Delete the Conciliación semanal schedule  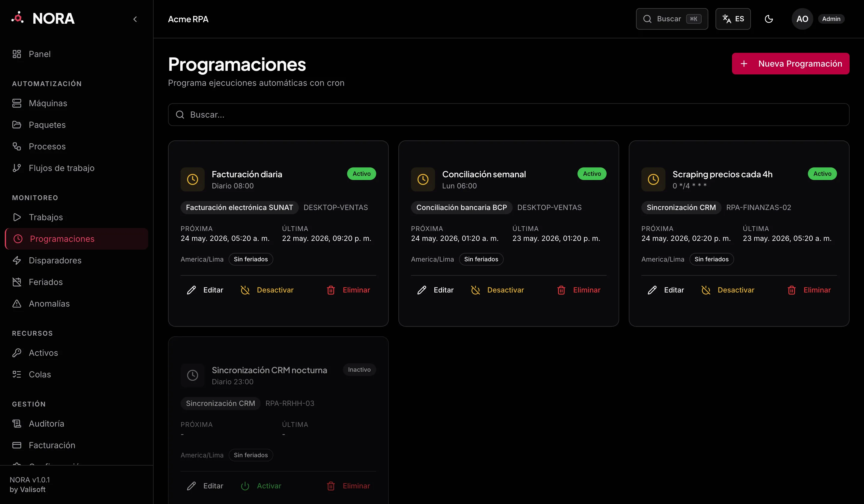tap(578, 290)
